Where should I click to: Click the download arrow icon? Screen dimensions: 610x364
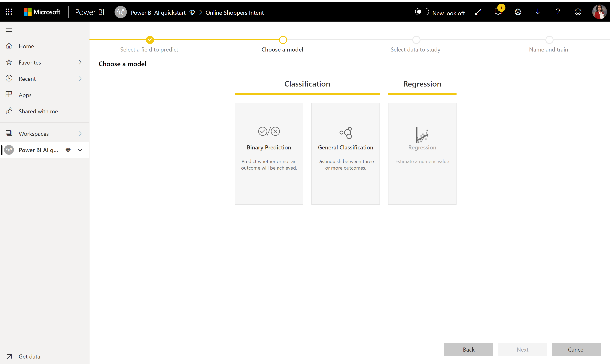pos(538,12)
